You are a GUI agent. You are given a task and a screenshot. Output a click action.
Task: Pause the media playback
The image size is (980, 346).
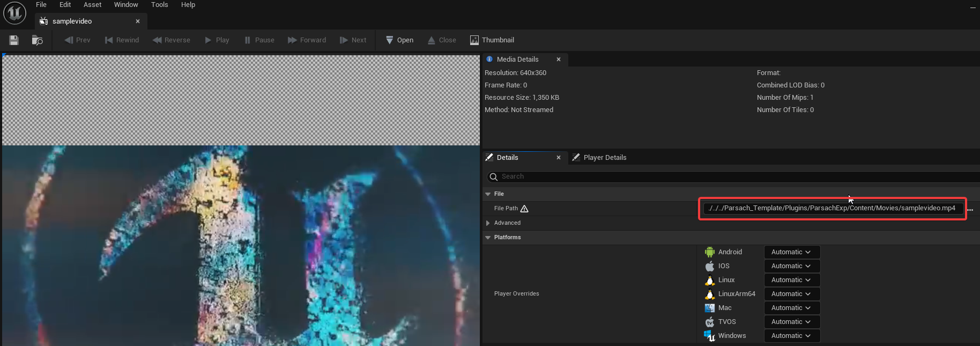click(x=259, y=40)
